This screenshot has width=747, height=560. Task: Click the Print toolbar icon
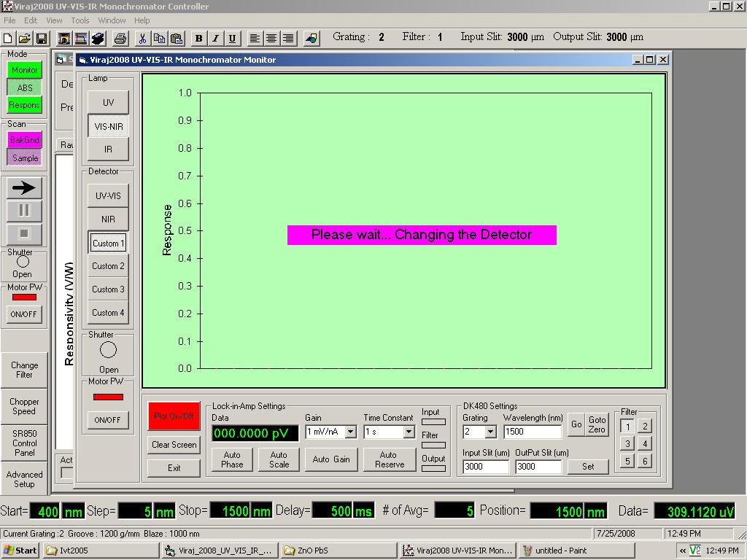point(120,38)
